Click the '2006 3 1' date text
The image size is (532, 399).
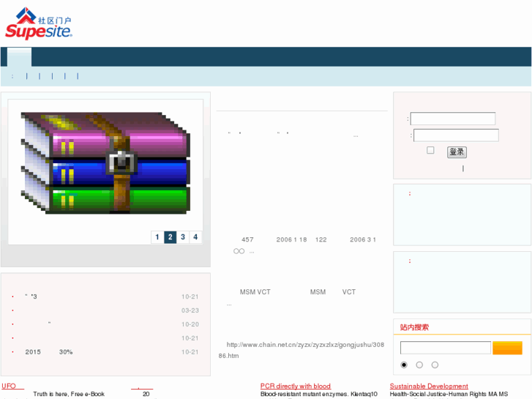[x=363, y=239]
